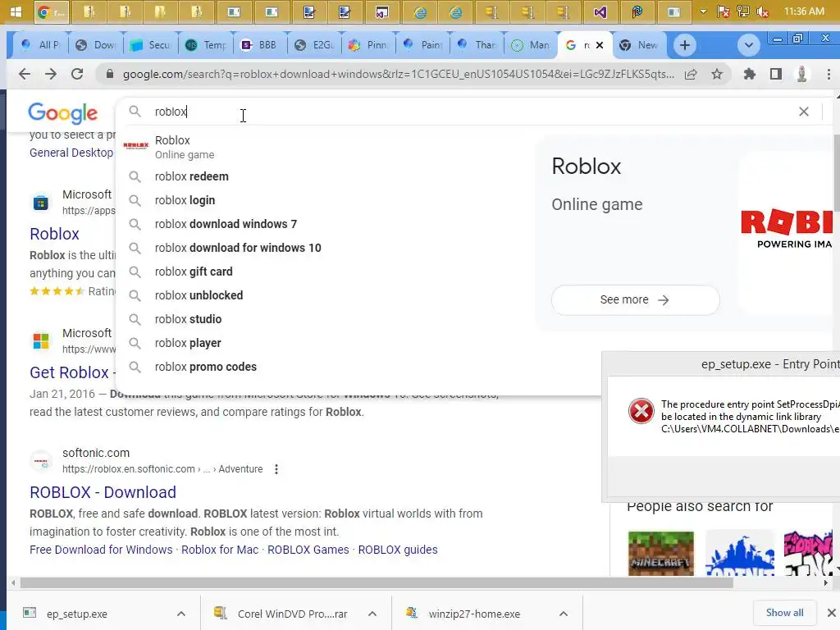Image resolution: width=840 pixels, height=630 pixels.
Task: Show hidden system tray icons
Action: pyautogui.click(x=703, y=11)
